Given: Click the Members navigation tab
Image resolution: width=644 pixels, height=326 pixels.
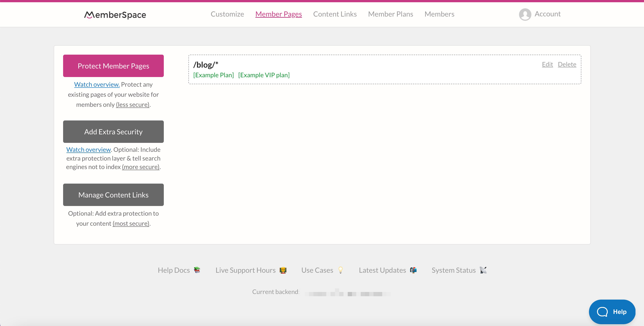Looking at the screenshot, I should pyautogui.click(x=439, y=14).
